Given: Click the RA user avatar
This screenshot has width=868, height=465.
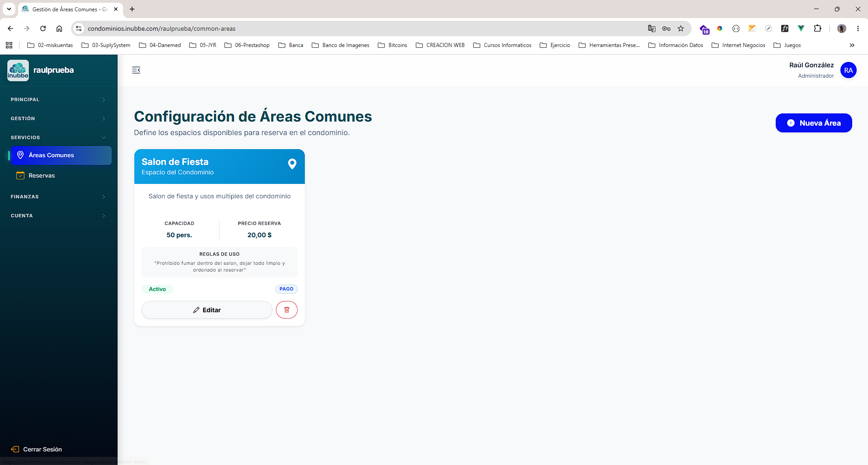Looking at the screenshot, I should tap(848, 70).
